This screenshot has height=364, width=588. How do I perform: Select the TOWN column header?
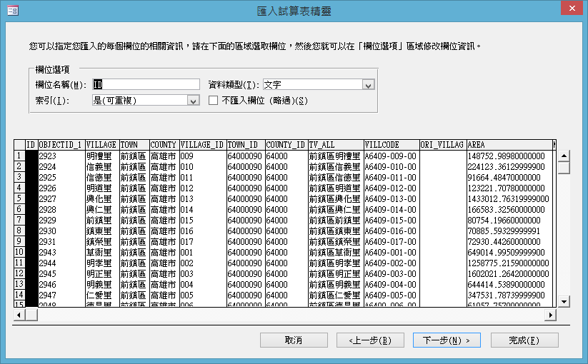point(134,145)
